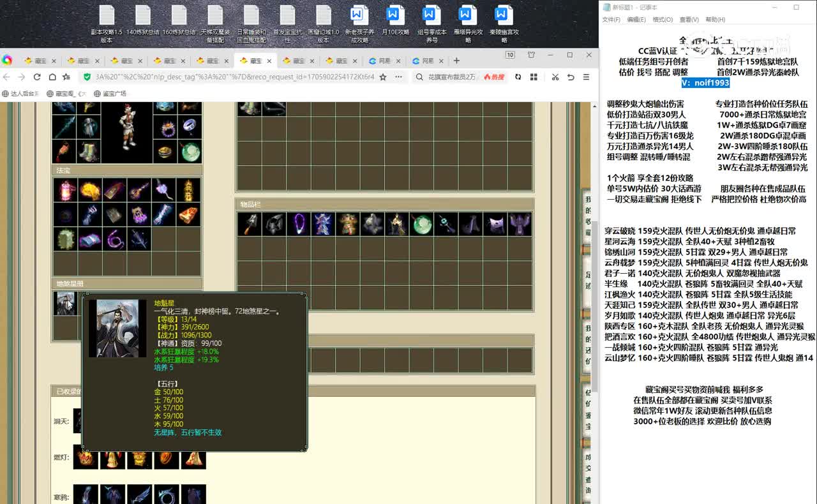Click the 地煞星册 portrait thumbnail
This screenshot has height=504, width=817.
[x=65, y=303]
